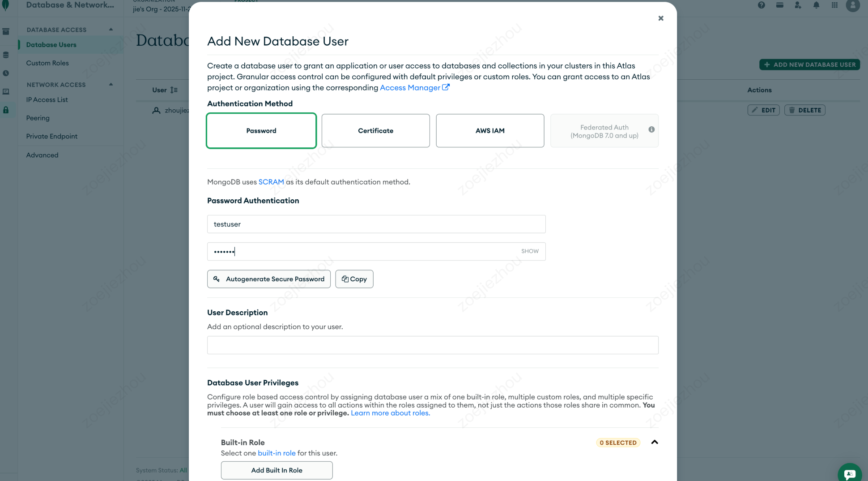The width and height of the screenshot is (868, 481).
Task: Go to Custom Roles page
Action: [47, 63]
